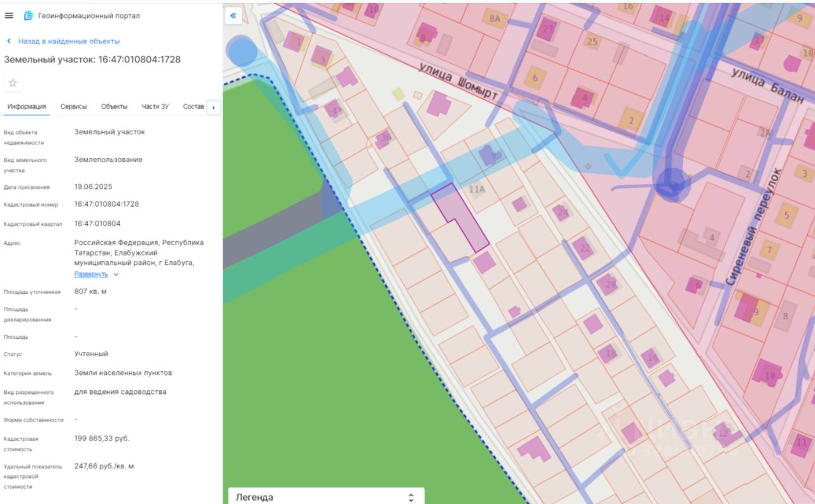Collapse the info panel with the double chevron
815x504 pixels.
pos(233,16)
